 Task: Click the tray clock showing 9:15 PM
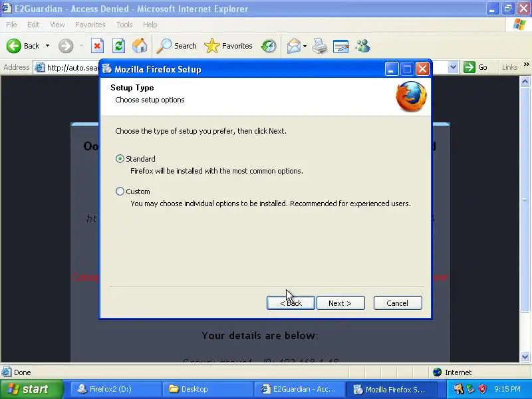507,389
